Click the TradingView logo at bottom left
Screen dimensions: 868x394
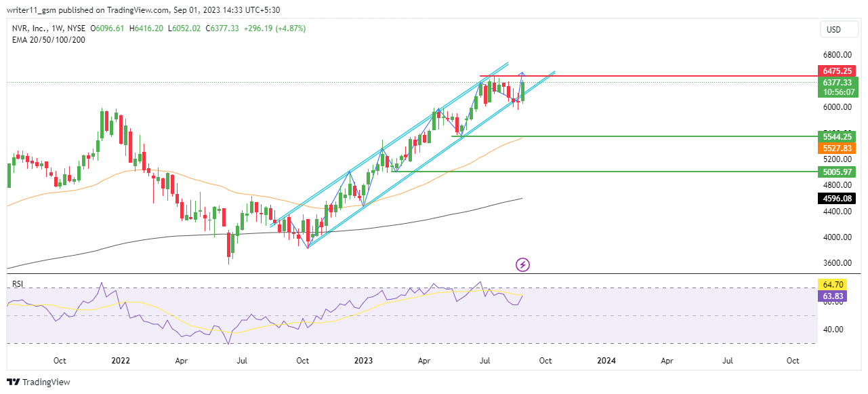[39, 382]
